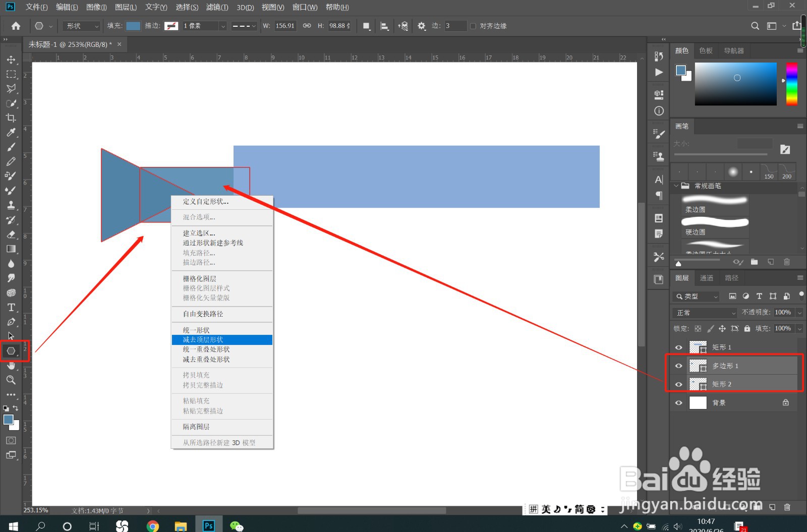Select the Eyedropper tool
The width and height of the screenshot is (807, 532).
click(11, 133)
